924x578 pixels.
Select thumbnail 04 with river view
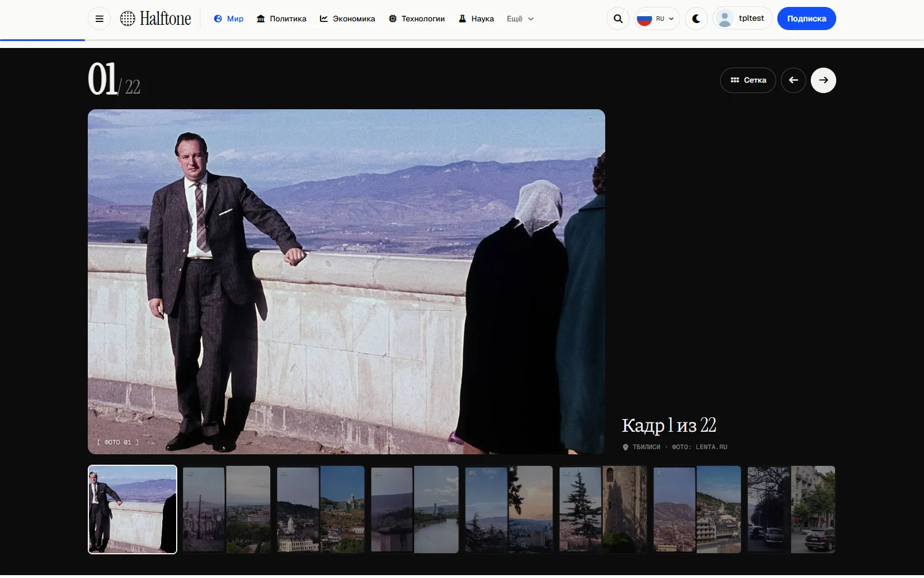coord(415,509)
